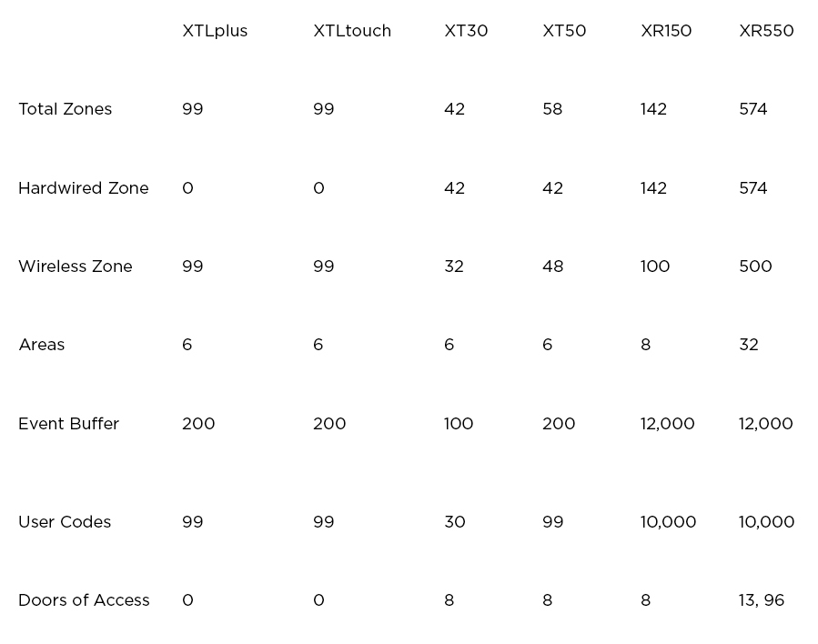818x644 pixels.
Task: Click the XTLtouch column header
Action: click(x=352, y=31)
